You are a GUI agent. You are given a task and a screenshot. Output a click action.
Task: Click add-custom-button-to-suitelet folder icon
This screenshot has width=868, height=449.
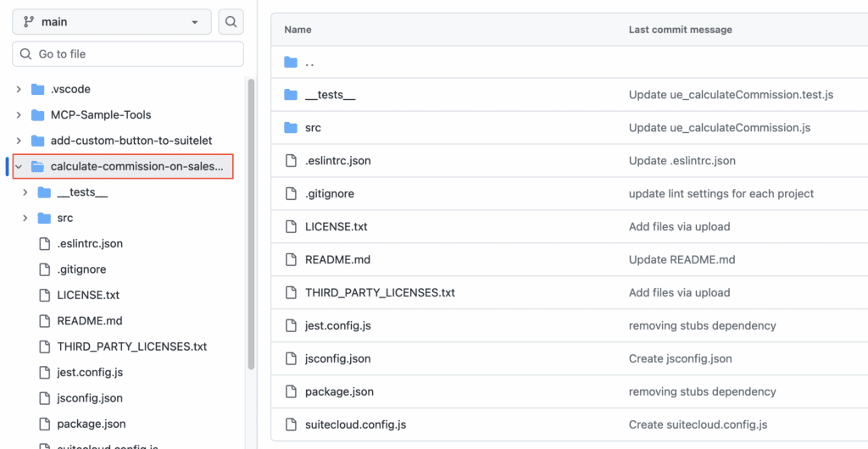click(x=37, y=141)
